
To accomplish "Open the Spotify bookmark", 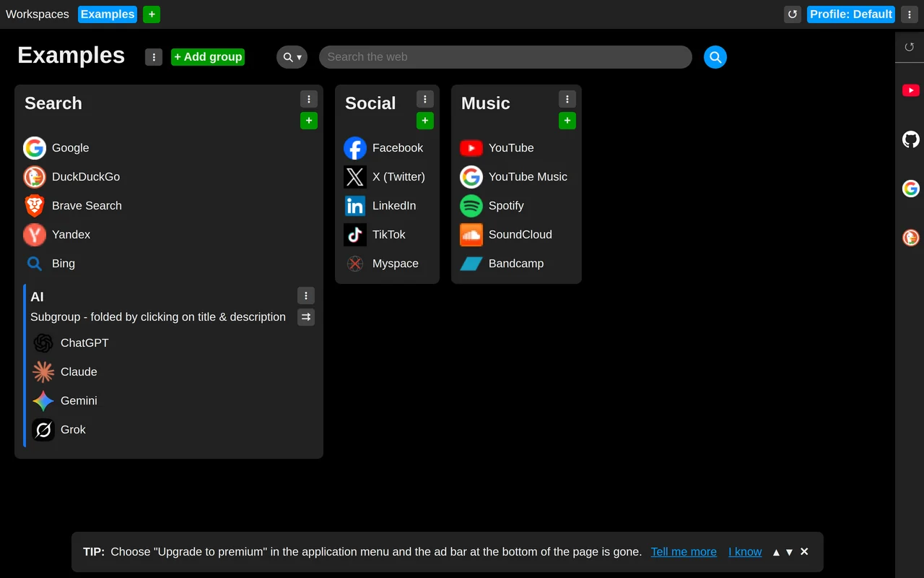I will pyautogui.click(x=492, y=205).
